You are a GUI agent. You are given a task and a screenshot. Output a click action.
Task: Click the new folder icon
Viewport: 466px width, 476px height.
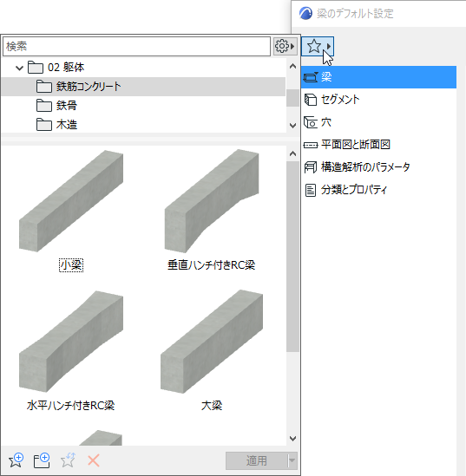click(x=42, y=460)
